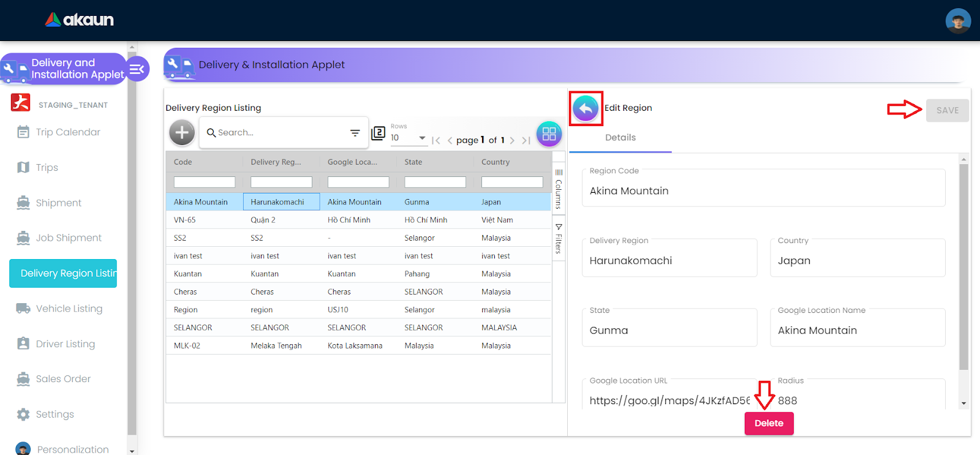Switch to the Details tab
This screenshot has height=455, width=980.
pyautogui.click(x=620, y=138)
